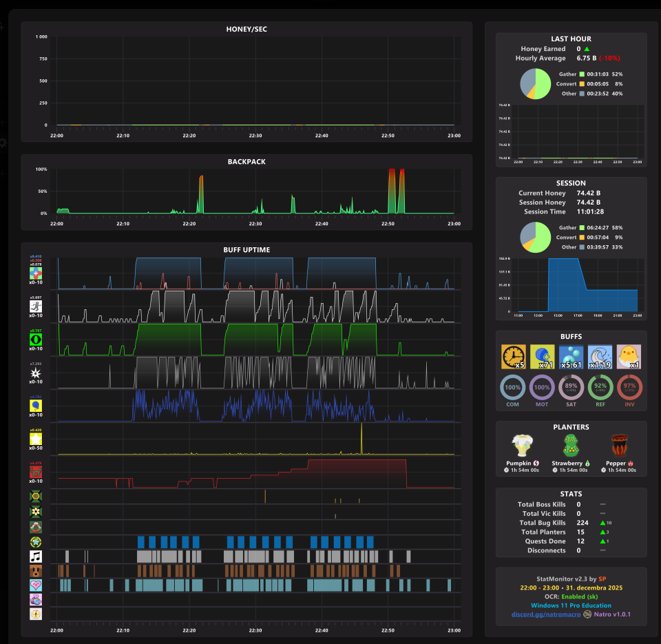This screenshot has height=644, width=661.
Task: Click the SP author name
Action: pyautogui.click(x=602, y=579)
